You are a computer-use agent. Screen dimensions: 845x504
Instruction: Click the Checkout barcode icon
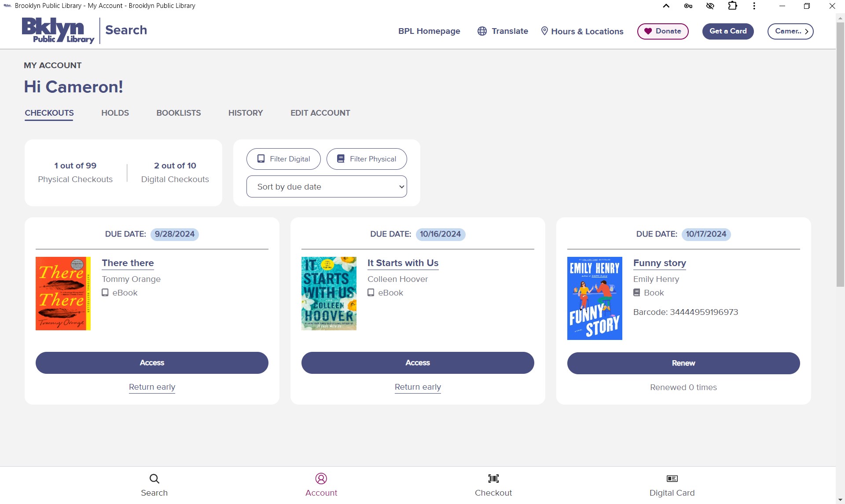[x=493, y=478]
